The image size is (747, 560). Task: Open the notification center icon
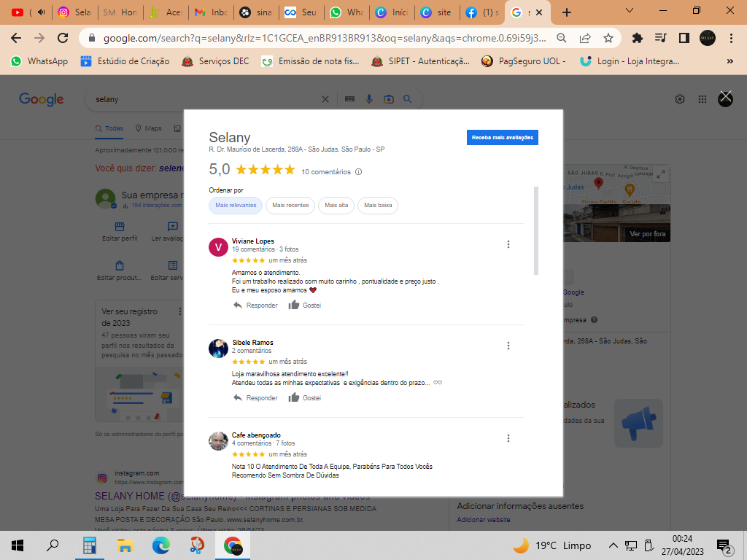pyautogui.click(x=724, y=545)
